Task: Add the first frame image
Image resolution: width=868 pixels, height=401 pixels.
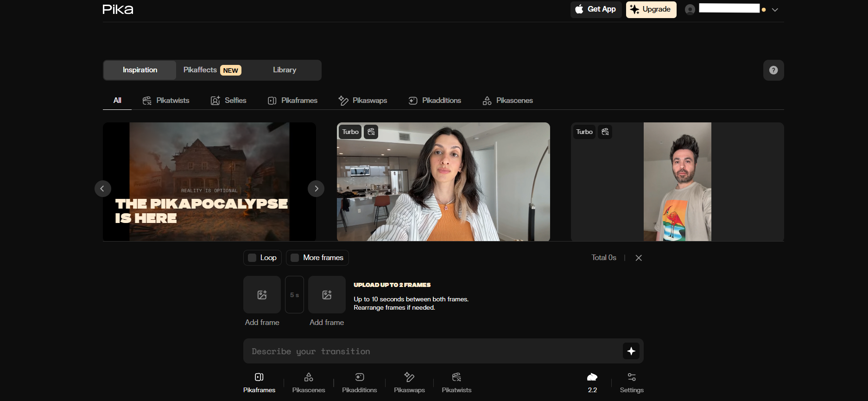Action: pos(262,295)
